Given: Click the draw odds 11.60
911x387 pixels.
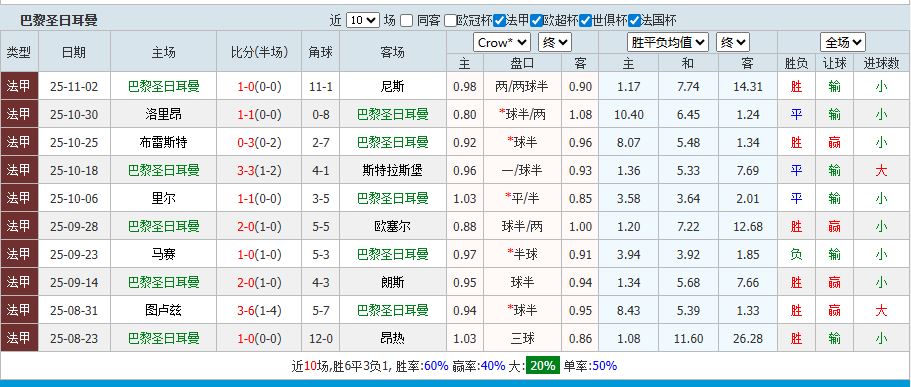Looking at the screenshot, I should coord(688,338).
